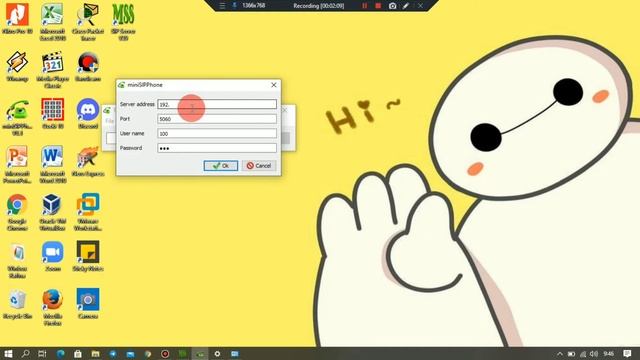Confirm the dialog with the Ok button
The image size is (640, 360).
click(x=221, y=166)
